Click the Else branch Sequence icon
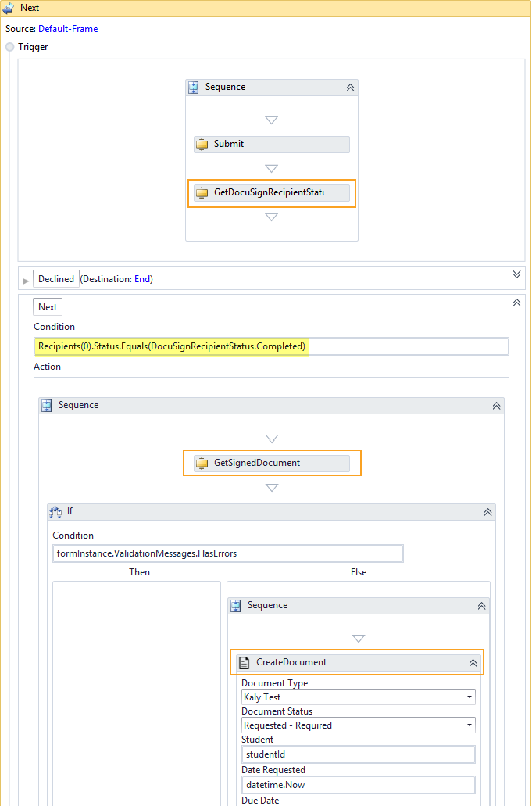Viewport: 532px width, 806px height. 236,606
